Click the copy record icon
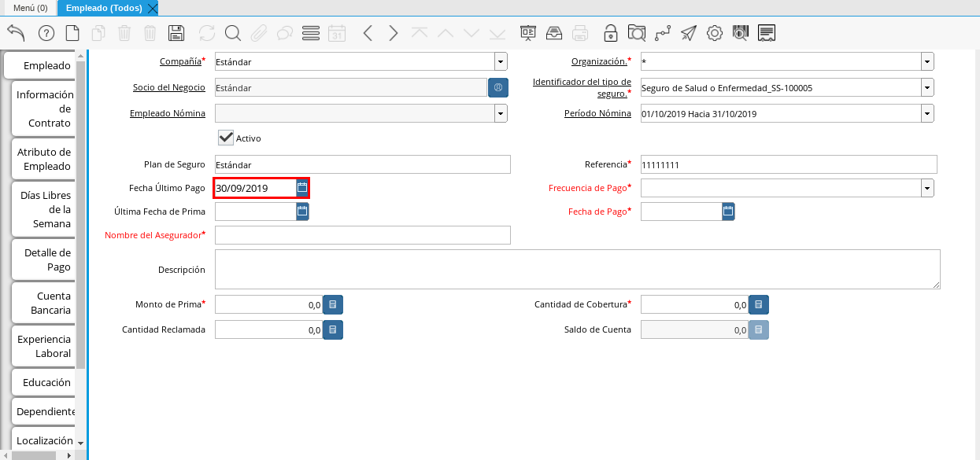The height and width of the screenshot is (460, 980). tap(98, 33)
